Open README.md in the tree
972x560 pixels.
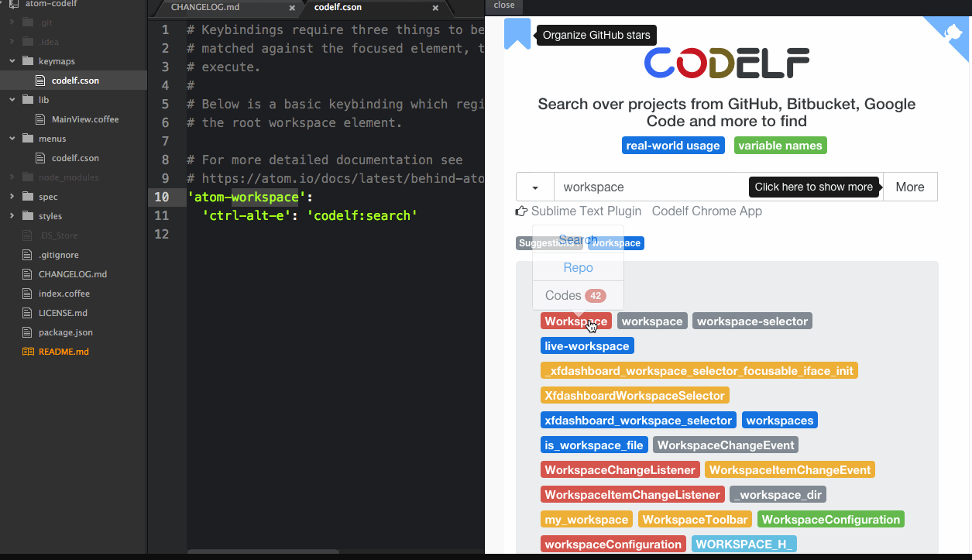[64, 352]
